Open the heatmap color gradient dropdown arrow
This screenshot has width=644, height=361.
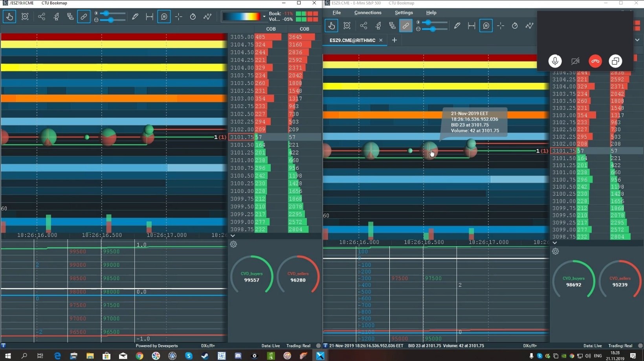click(264, 16)
